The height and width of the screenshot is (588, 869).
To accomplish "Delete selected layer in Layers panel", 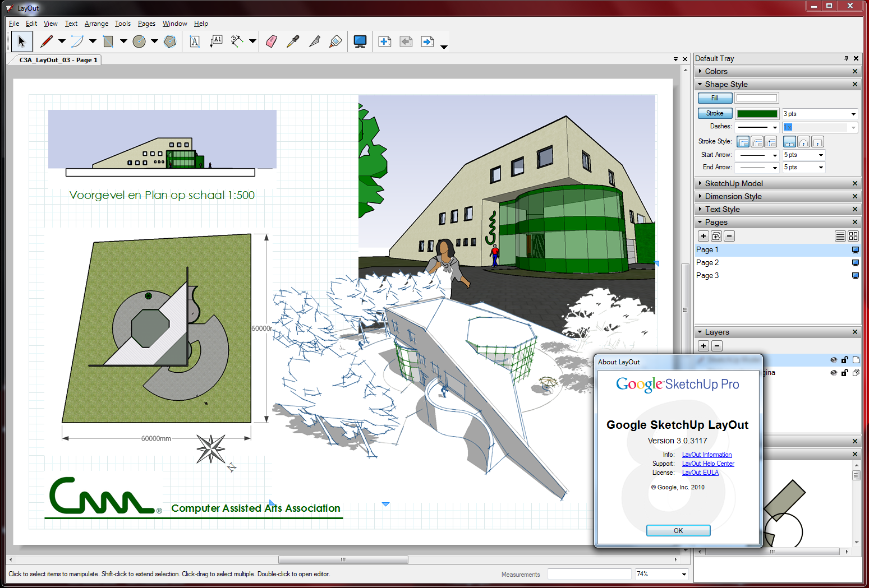I will [x=717, y=346].
